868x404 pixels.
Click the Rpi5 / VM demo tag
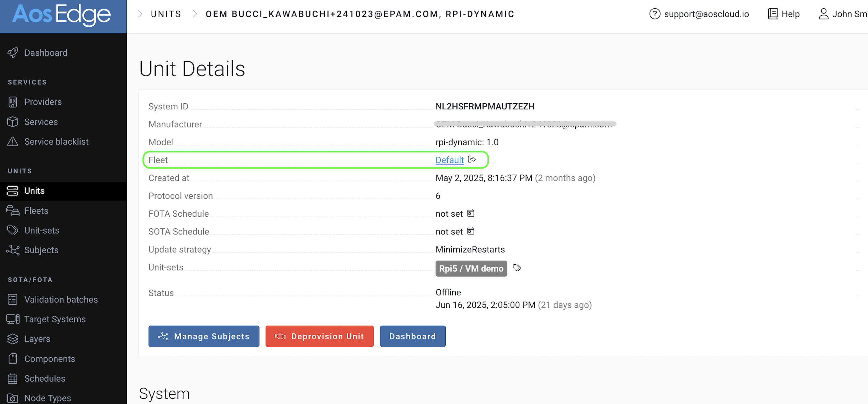[471, 269]
